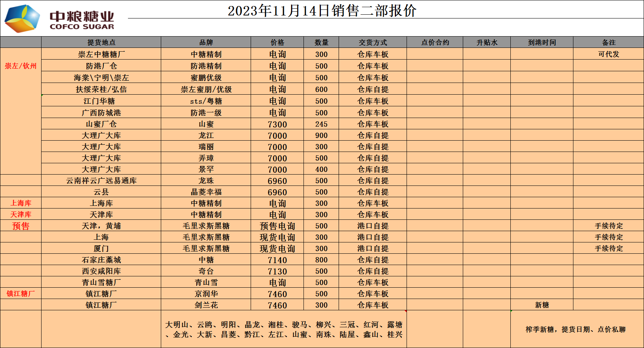
Task: Click the 新糖 cell in the arrival column
Action: tap(542, 305)
